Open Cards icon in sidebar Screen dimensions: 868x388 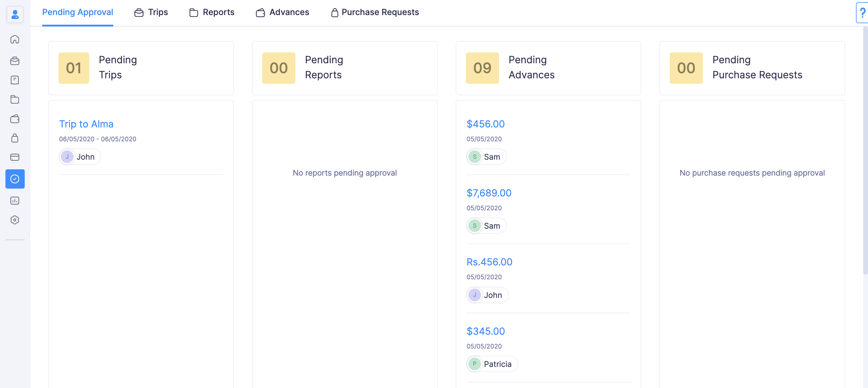click(15, 157)
